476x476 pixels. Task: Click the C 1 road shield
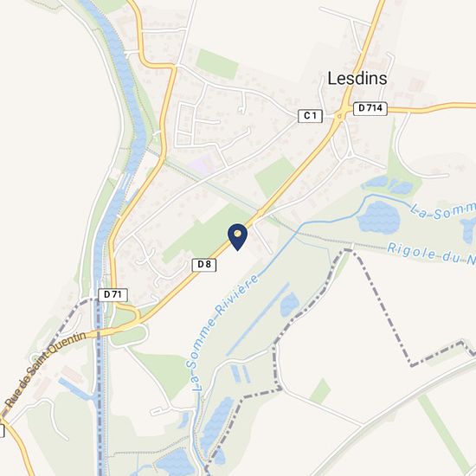pos(310,116)
